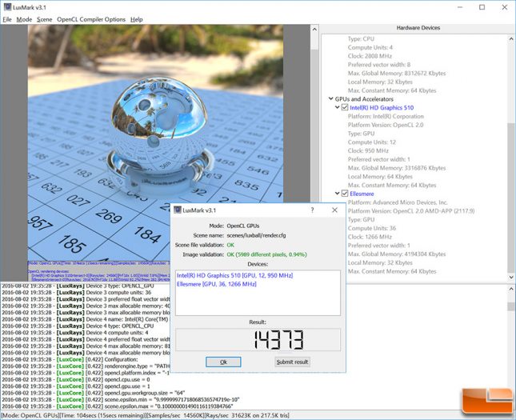Click log line 'opencl.gpu.workgroup.size = "64"'
This screenshot has width=516, height=420.
click(94, 393)
